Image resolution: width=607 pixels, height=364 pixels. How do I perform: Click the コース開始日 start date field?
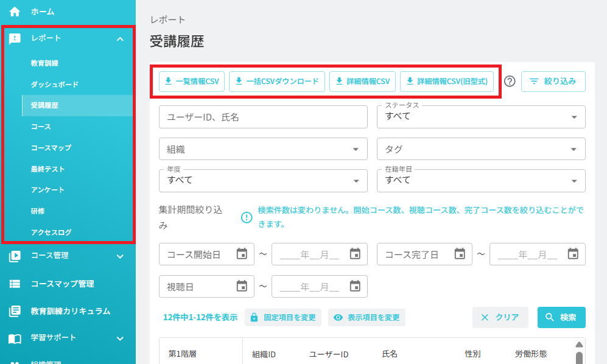[206, 254]
